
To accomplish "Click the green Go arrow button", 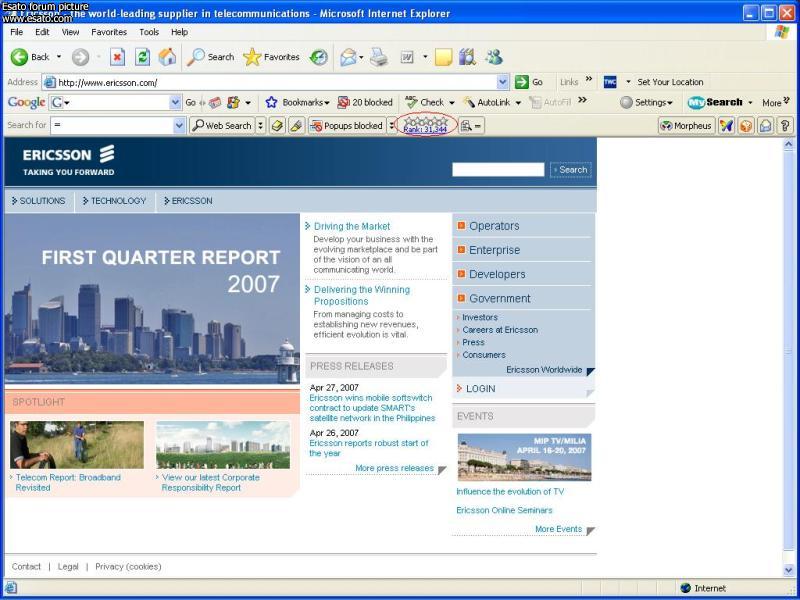I will point(521,82).
